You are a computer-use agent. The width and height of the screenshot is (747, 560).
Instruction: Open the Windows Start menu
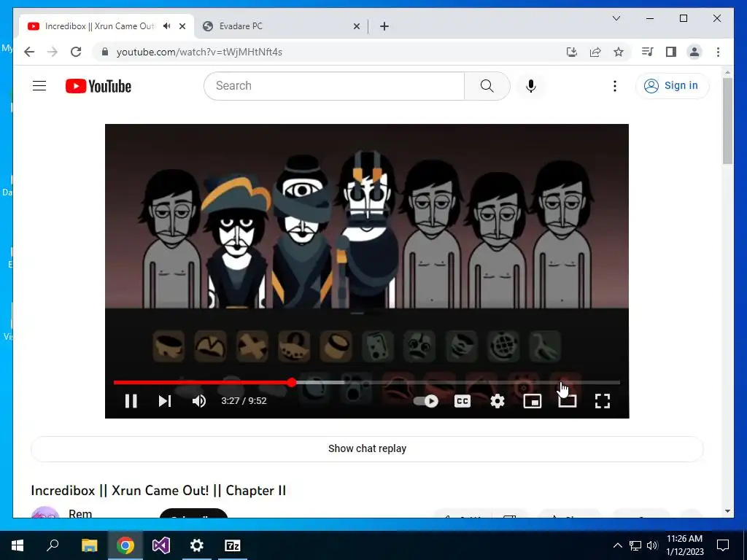[18, 545]
